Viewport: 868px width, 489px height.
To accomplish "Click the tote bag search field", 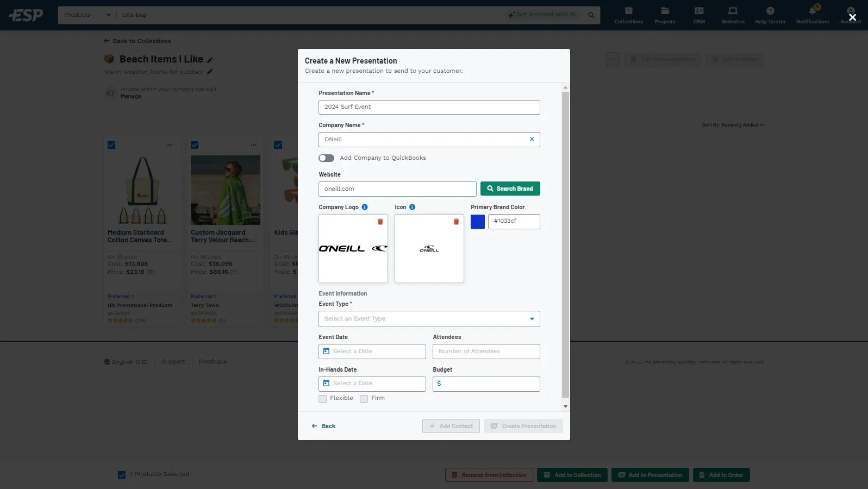I will pyautogui.click(x=310, y=15).
